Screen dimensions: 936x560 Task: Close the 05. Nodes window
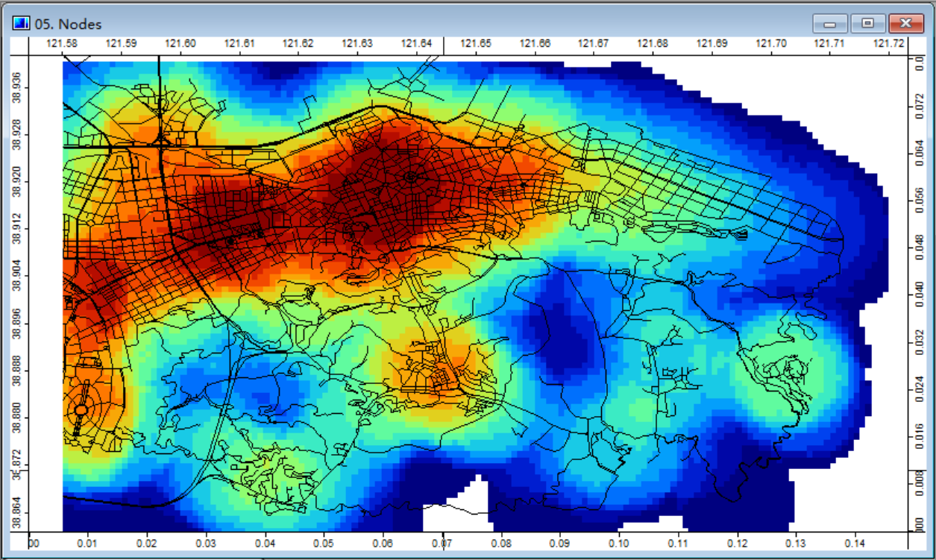[905, 24]
